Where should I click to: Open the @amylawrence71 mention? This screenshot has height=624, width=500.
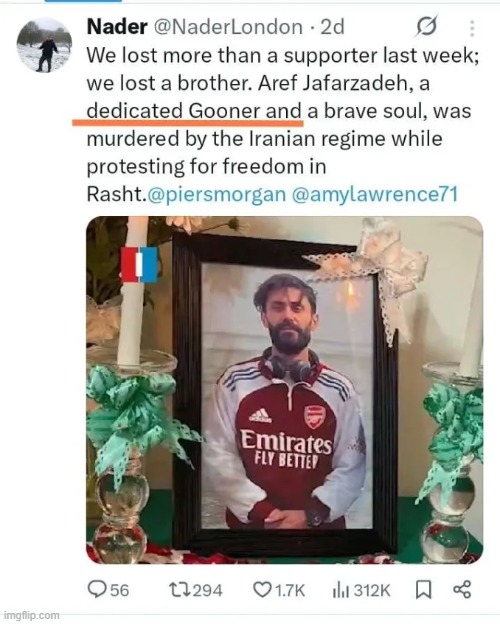point(375,194)
